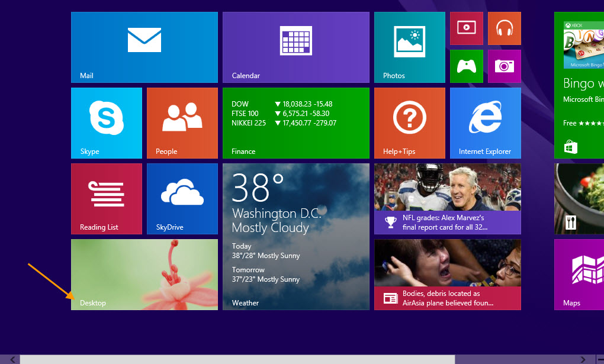Screen dimensions: 604x364
Task: Click the FTSE 100 index row
Action: [281, 114]
